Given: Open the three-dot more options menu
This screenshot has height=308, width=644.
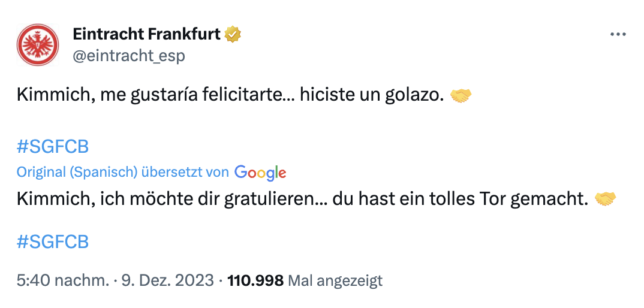Looking at the screenshot, I should click(x=618, y=34).
